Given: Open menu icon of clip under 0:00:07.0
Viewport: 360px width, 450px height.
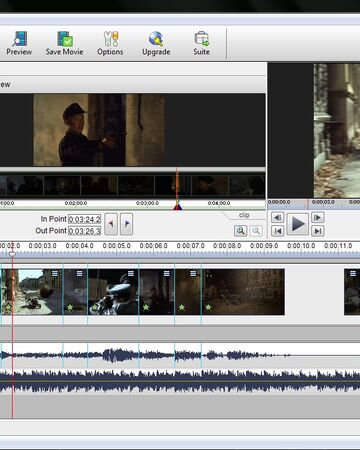Looking at the screenshot, I should coord(193,274).
